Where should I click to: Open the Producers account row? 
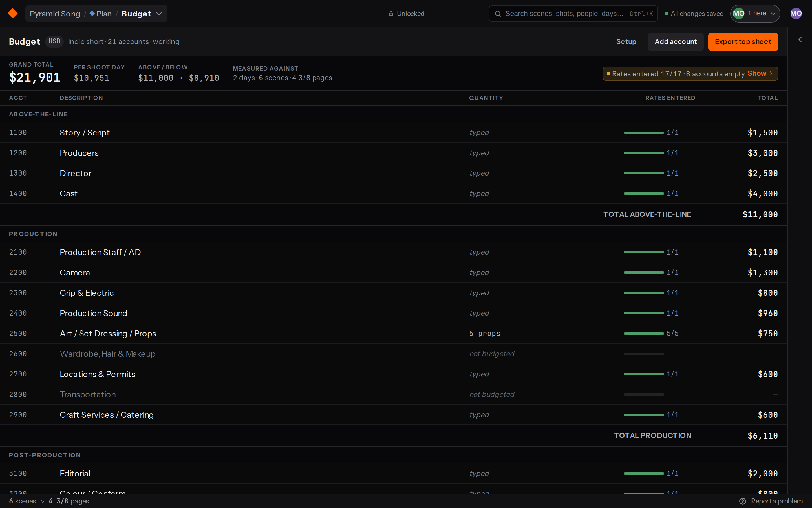[394, 153]
